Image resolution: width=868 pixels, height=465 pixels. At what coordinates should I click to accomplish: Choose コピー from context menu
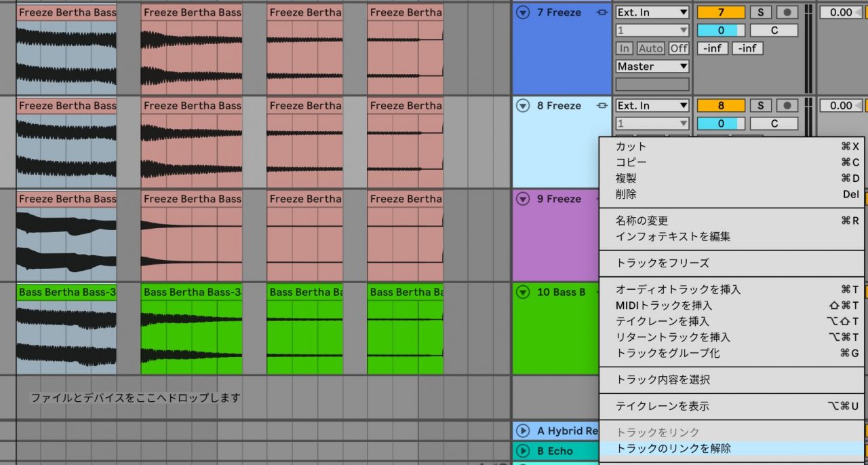pyautogui.click(x=732, y=162)
